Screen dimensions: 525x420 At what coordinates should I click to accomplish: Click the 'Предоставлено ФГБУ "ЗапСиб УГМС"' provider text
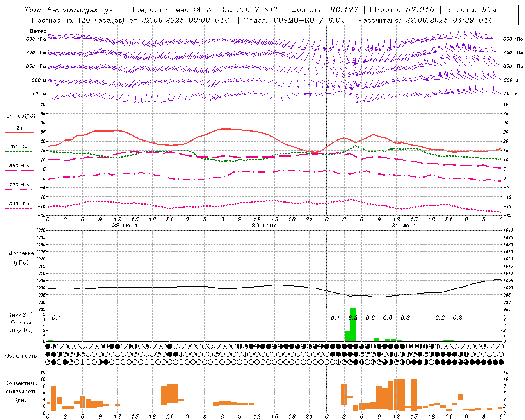point(204,10)
